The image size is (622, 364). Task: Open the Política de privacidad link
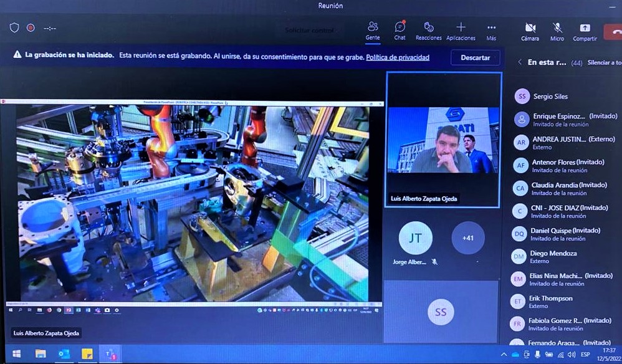point(398,57)
